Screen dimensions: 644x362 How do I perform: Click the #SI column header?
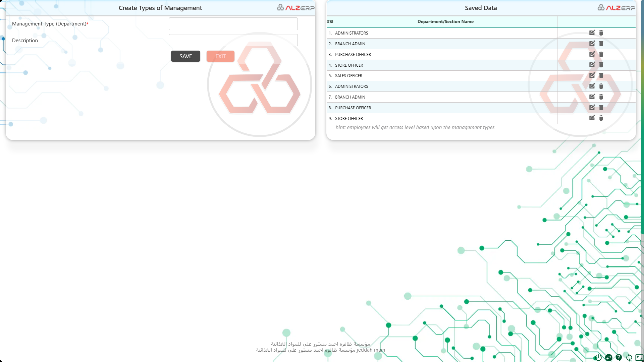pos(330,21)
